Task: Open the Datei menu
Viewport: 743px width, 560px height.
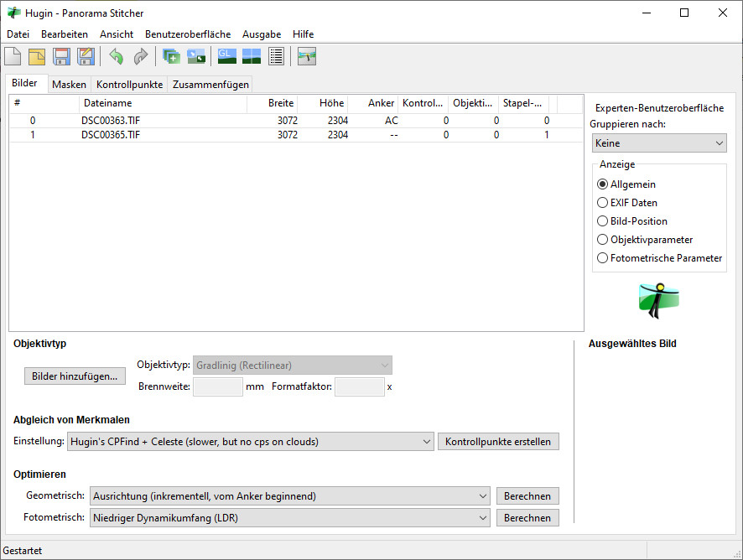Action: [x=18, y=34]
